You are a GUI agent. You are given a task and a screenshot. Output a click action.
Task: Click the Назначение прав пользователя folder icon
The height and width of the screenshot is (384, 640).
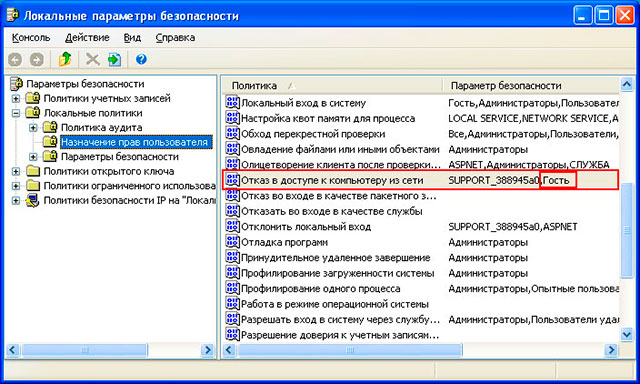click(50, 142)
